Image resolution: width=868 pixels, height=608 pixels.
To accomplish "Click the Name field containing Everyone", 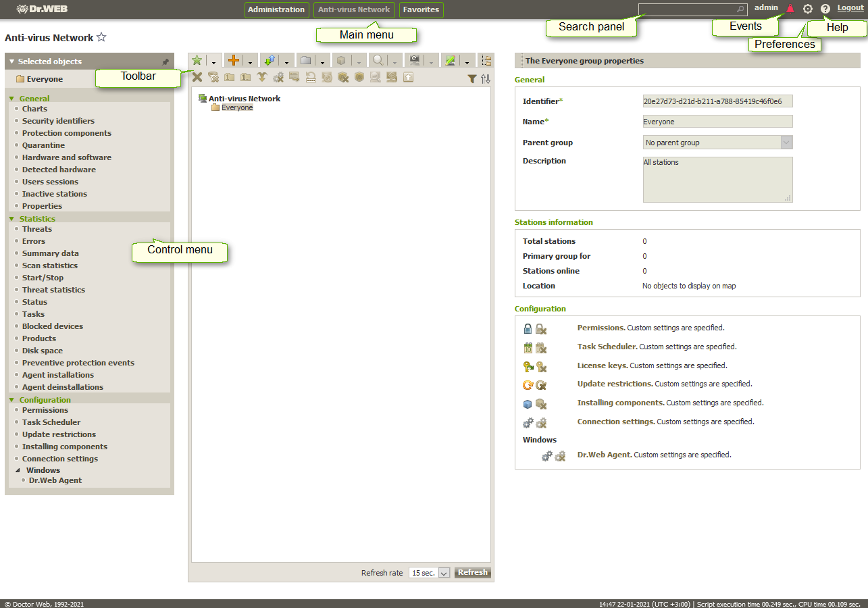I will click(x=718, y=122).
